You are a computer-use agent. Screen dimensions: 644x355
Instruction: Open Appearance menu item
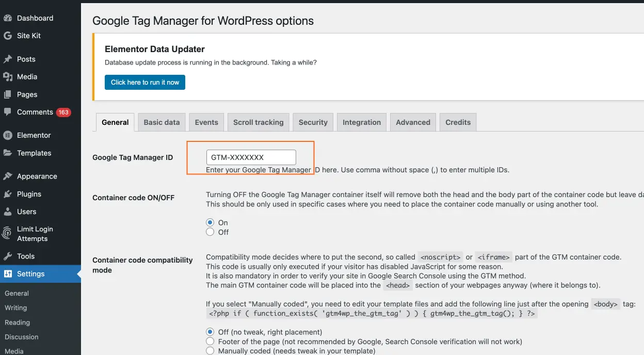coord(37,176)
